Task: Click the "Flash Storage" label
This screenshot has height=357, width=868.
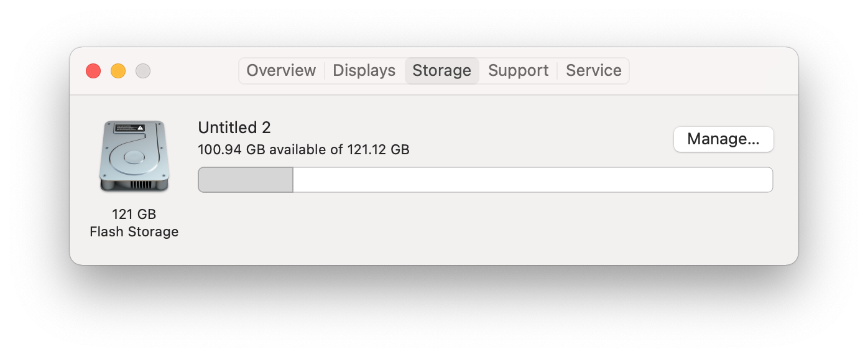Action: pyautogui.click(x=134, y=231)
